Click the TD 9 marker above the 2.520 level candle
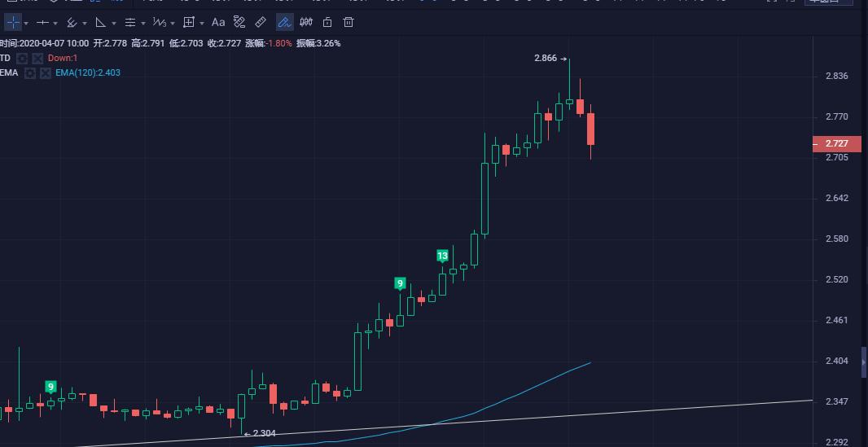The width and height of the screenshot is (868, 447). [400, 284]
